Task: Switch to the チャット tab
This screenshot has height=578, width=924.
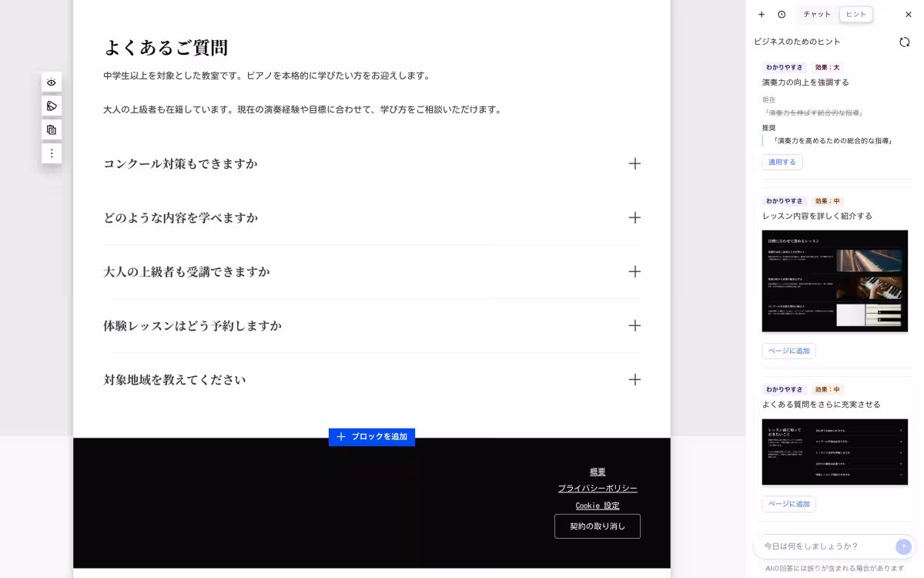Action: pos(817,15)
